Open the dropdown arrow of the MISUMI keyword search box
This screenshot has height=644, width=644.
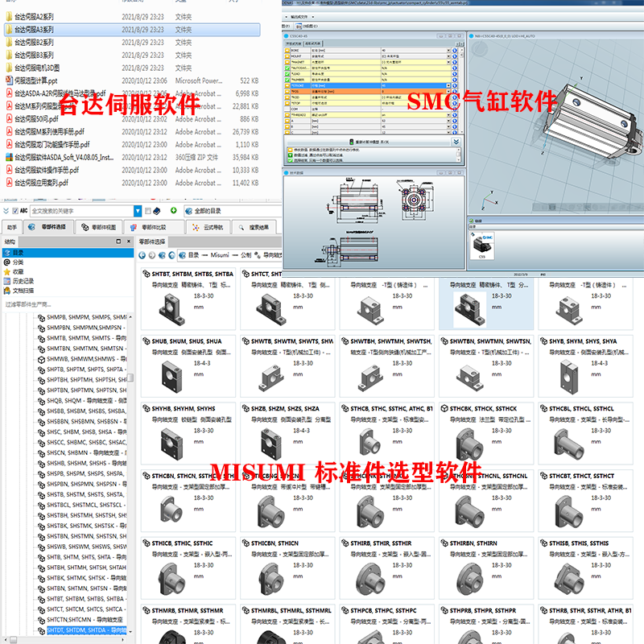tap(138, 211)
